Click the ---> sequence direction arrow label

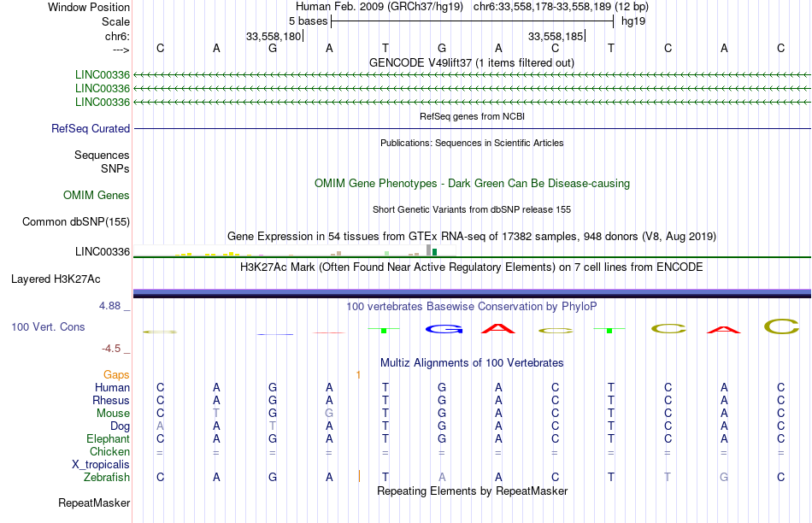[121, 50]
